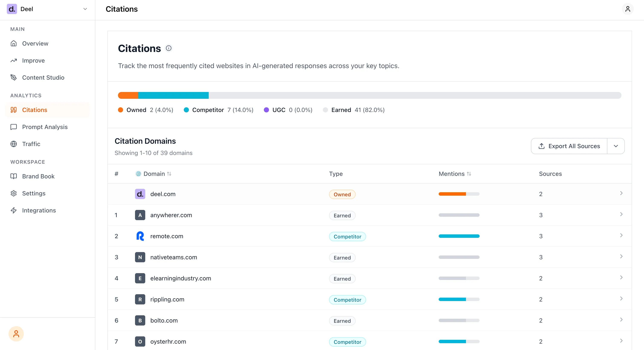Screen dimensions: 644x350
Task: Expand the rippling.com row arrow
Action: 621,298
